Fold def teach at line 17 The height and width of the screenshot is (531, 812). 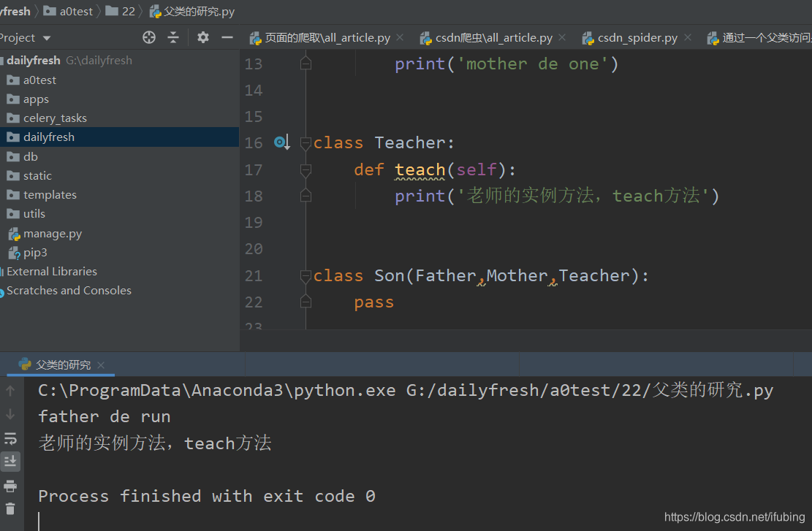(x=306, y=169)
